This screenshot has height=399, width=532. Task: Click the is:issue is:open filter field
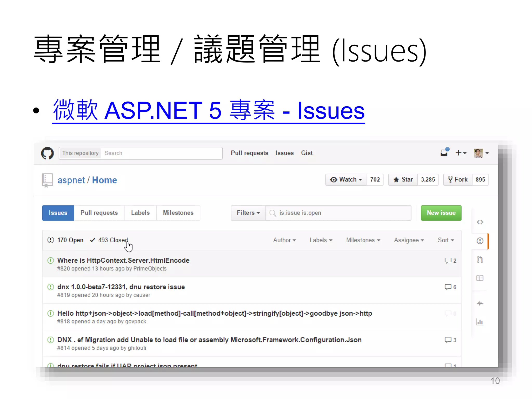(339, 213)
